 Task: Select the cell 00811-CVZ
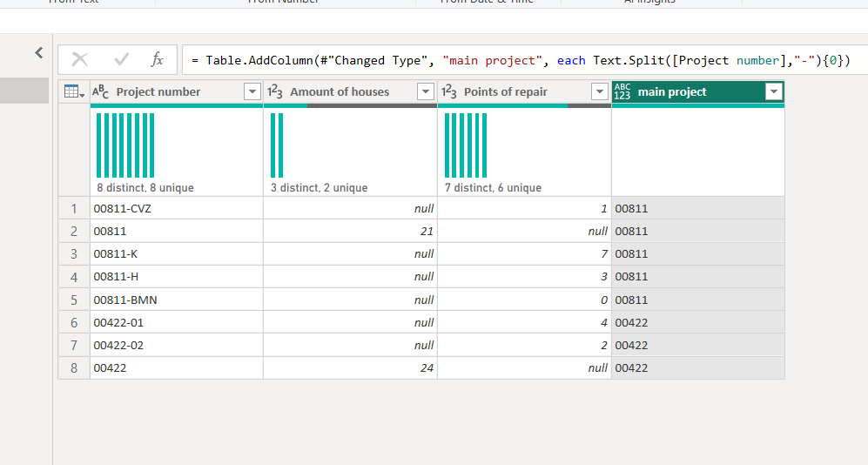tap(177, 209)
